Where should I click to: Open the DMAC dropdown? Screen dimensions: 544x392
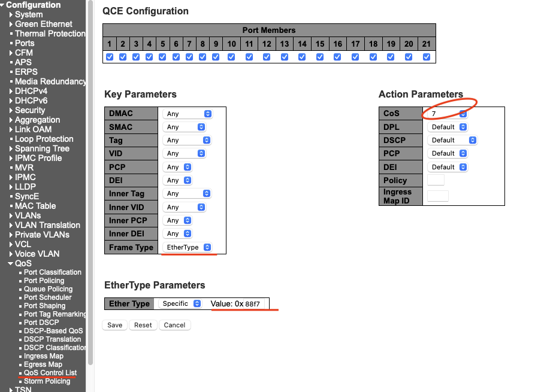click(x=188, y=114)
